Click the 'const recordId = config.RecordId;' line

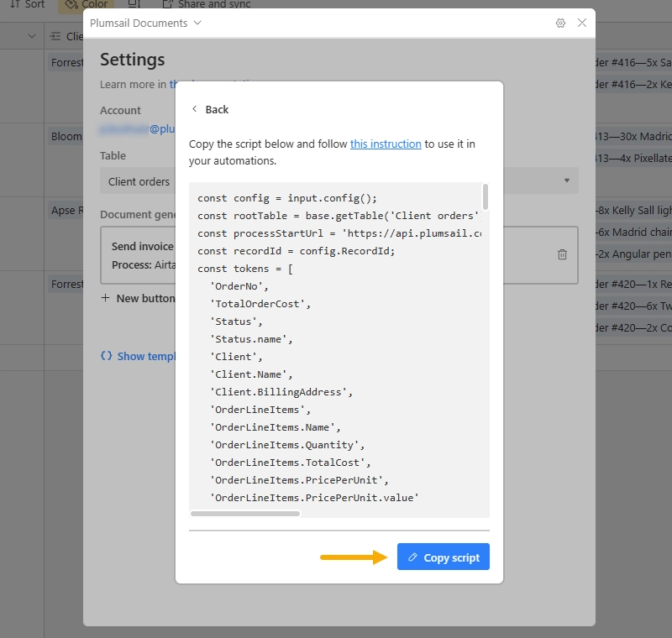(x=297, y=251)
